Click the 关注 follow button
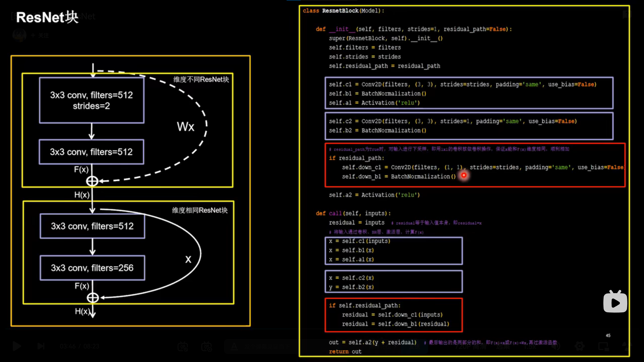The image size is (644, 362). [40, 35]
